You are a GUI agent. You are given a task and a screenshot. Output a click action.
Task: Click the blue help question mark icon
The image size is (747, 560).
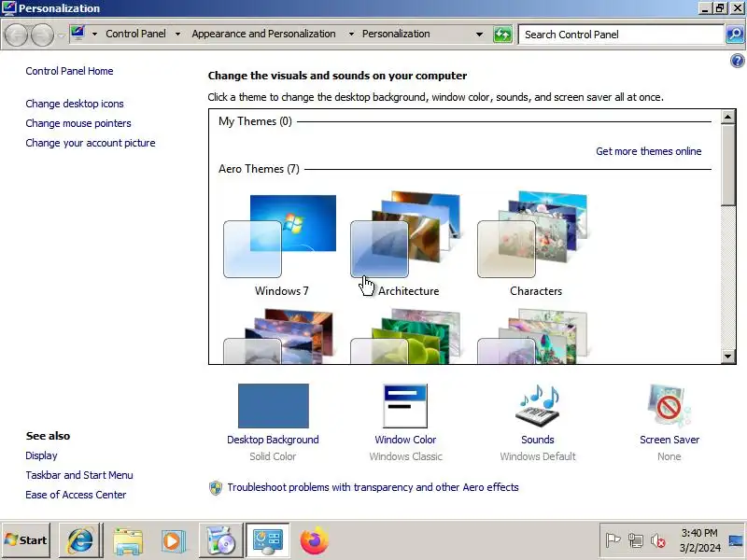(737, 61)
